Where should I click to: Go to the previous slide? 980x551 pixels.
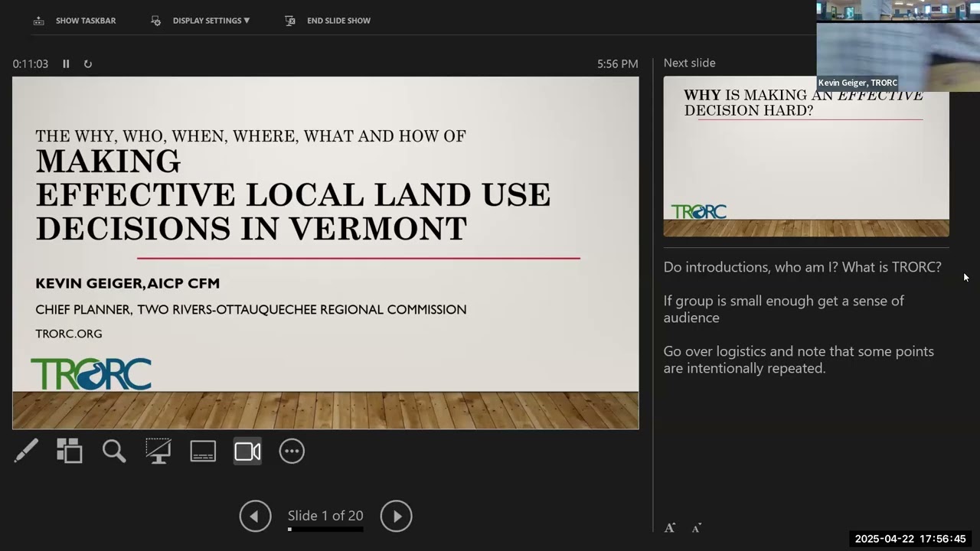(x=255, y=517)
